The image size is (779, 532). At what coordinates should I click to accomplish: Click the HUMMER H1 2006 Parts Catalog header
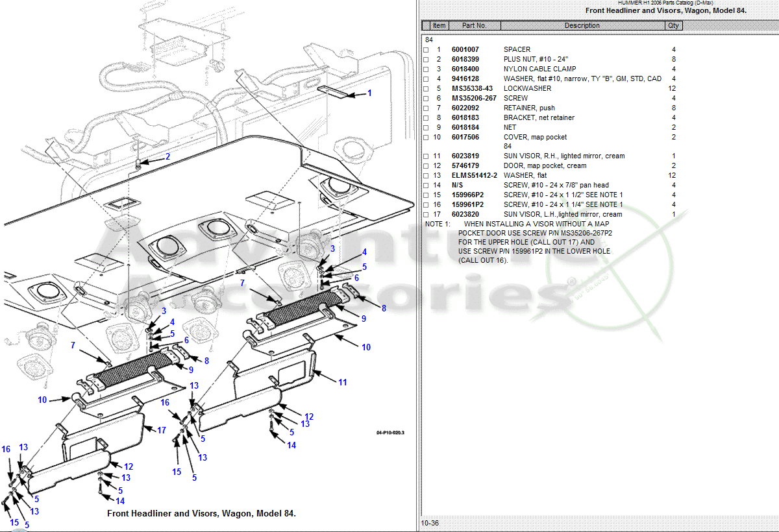point(665,3)
